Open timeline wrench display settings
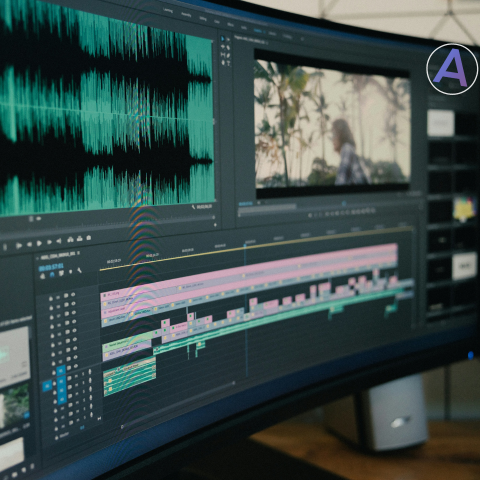480x480 pixels. [79, 270]
